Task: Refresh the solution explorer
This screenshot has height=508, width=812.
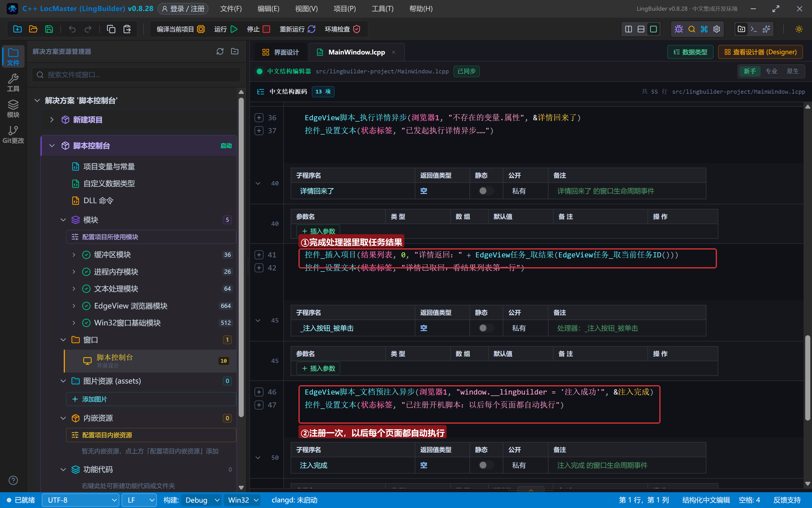Action: pyautogui.click(x=220, y=51)
